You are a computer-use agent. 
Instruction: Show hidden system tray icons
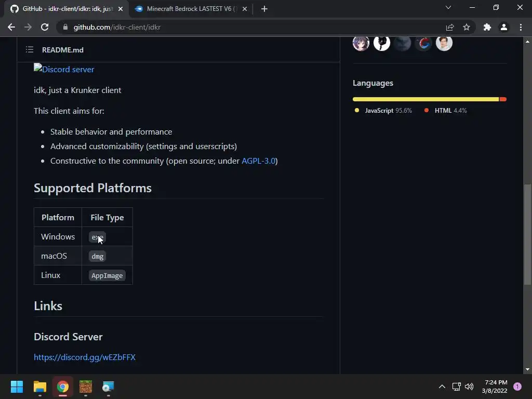tap(442, 387)
